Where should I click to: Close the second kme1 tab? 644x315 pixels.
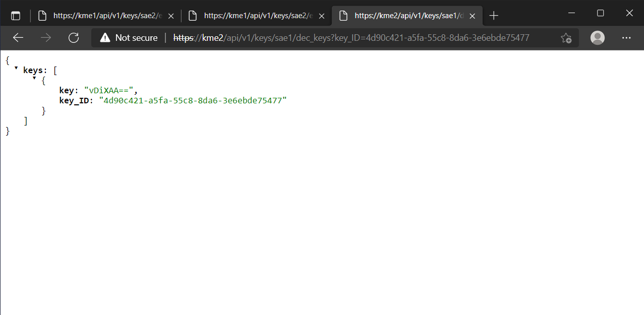point(322,16)
